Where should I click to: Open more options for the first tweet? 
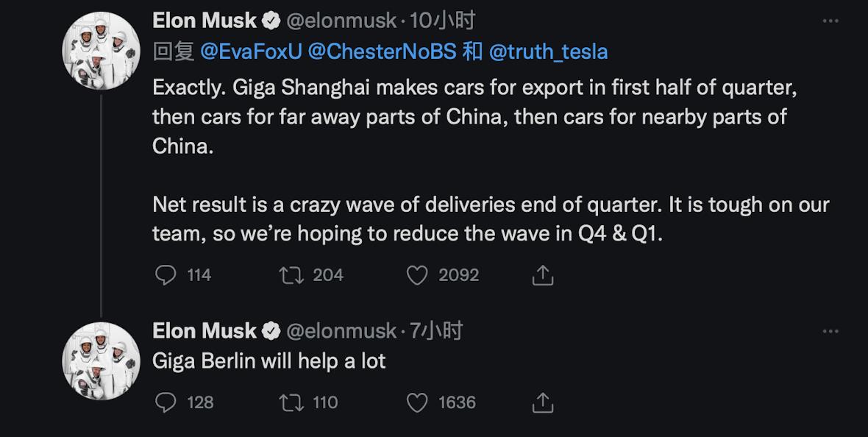click(x=830, y=21)
